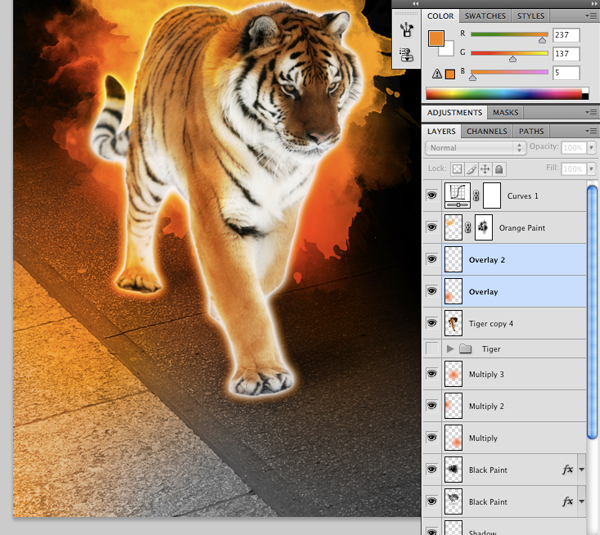This screenshot has width=600, height=535.
Task: Select the Color tab
Action: click(x=440, y=16)
